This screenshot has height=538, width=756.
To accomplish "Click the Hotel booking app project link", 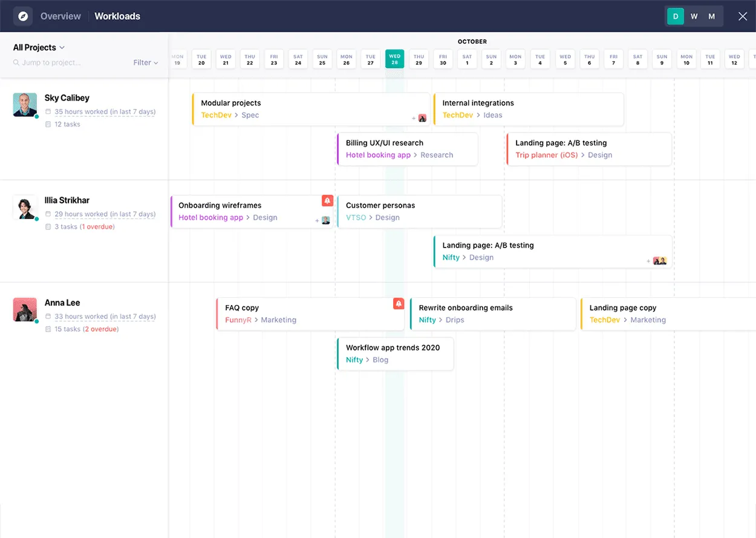I will point(377,155).
